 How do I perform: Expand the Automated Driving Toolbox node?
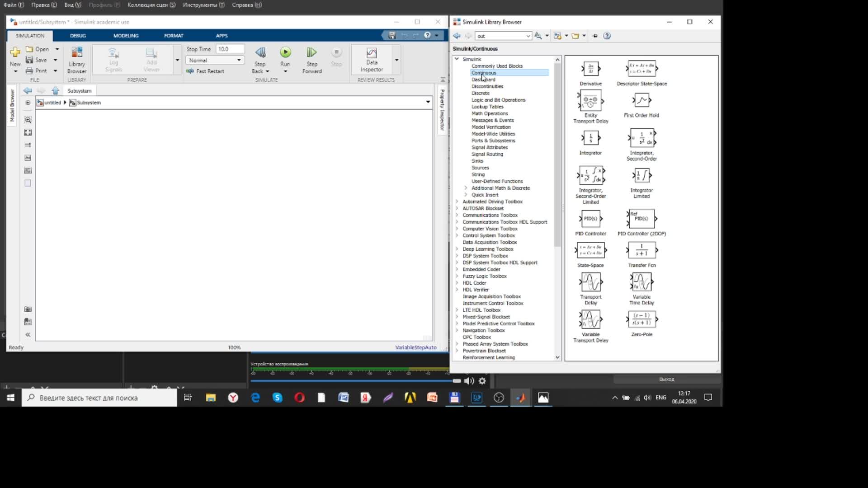[x=457, y=201]
